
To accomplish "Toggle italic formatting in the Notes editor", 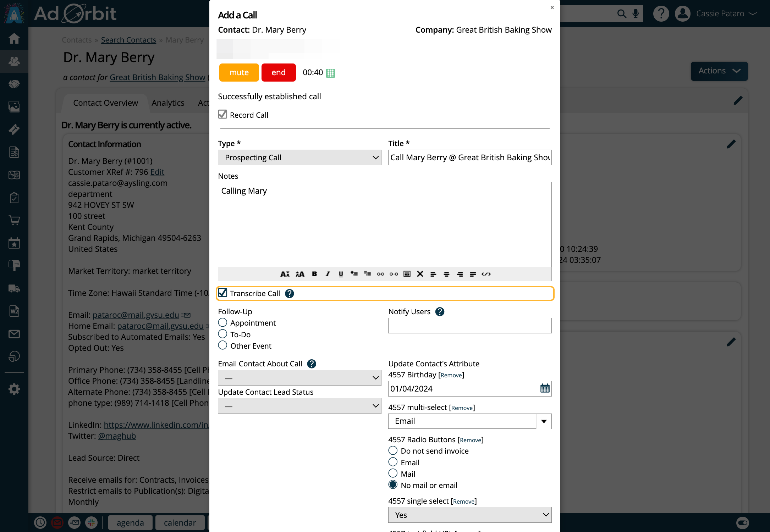I will tap(328, 274).
